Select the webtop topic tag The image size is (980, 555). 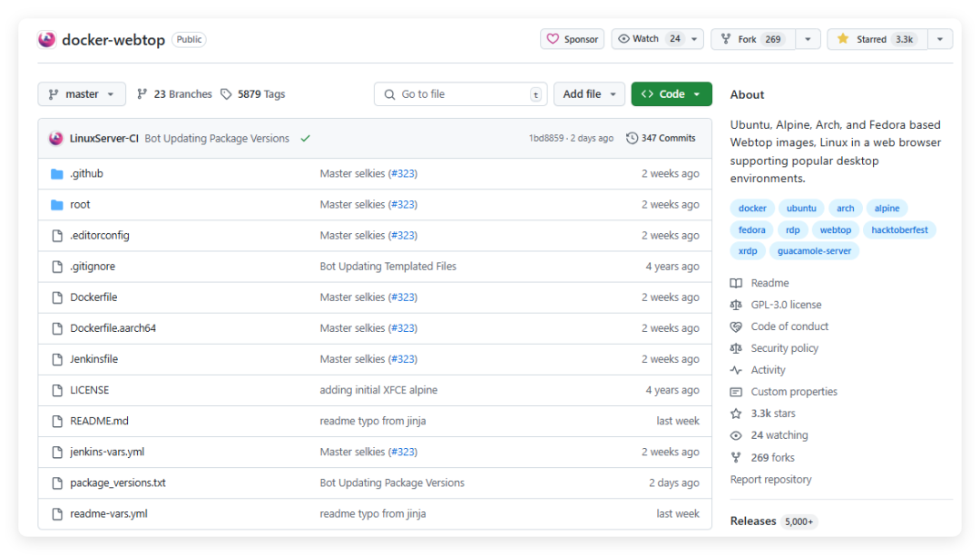click(x=836, y=230)
